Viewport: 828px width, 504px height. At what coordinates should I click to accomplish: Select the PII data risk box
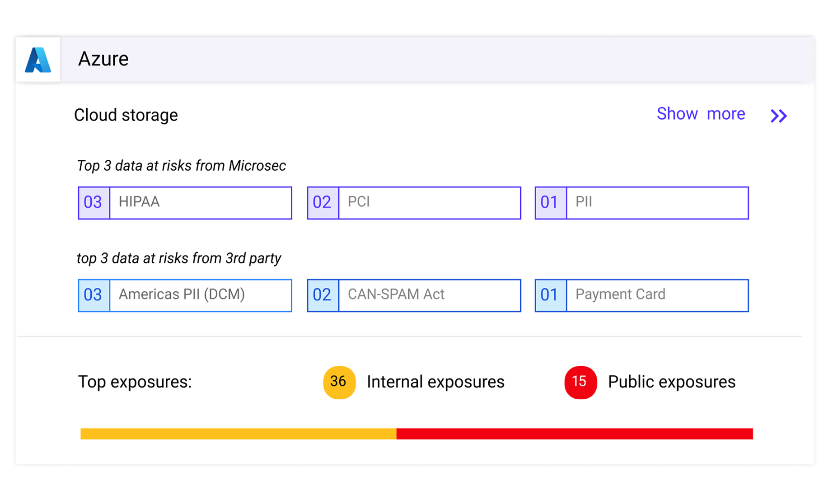pyautogui.click(x=641, y=203)
